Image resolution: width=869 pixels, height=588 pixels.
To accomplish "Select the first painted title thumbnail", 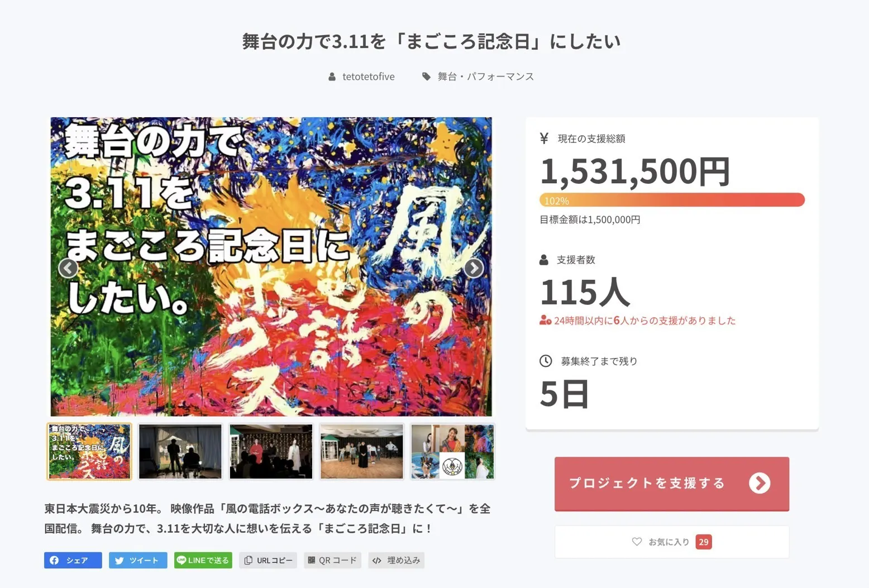I will pyautogui.click(x=89, y=451).
